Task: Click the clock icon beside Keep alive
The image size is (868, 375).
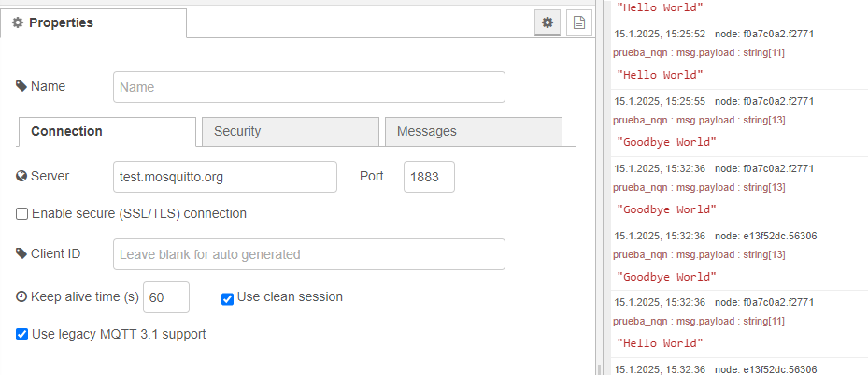Action: [22, 297]
